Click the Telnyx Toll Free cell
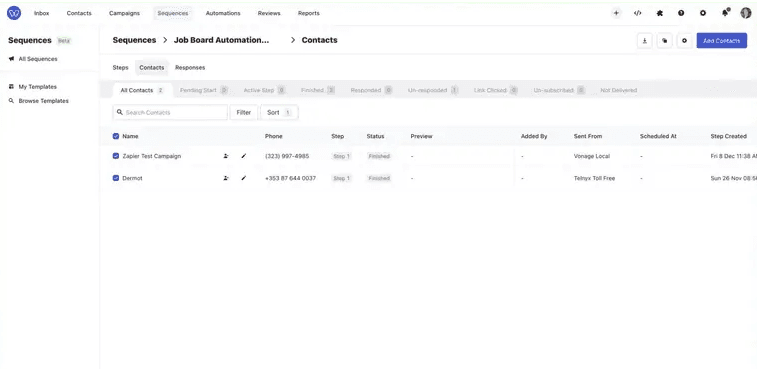Viewport: 757px width, 369px height. click(594, 178)
